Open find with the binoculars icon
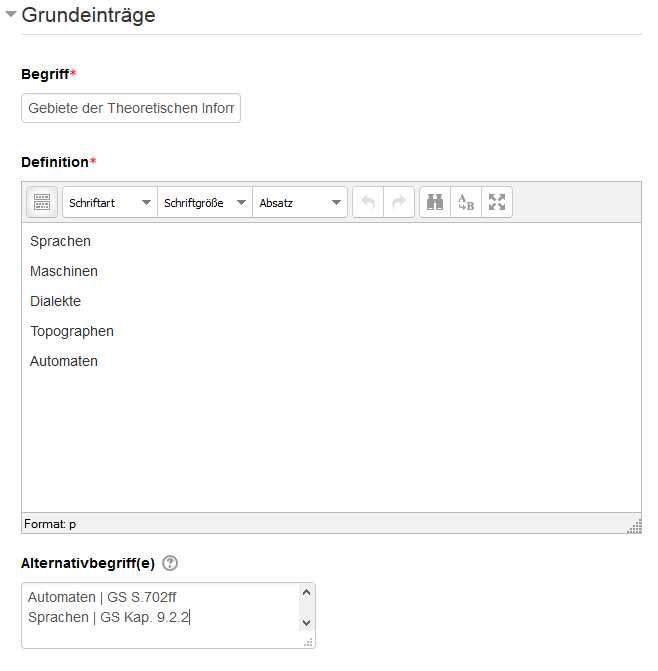This screenshot has width=658, height=671. click(x=435, y=202)
